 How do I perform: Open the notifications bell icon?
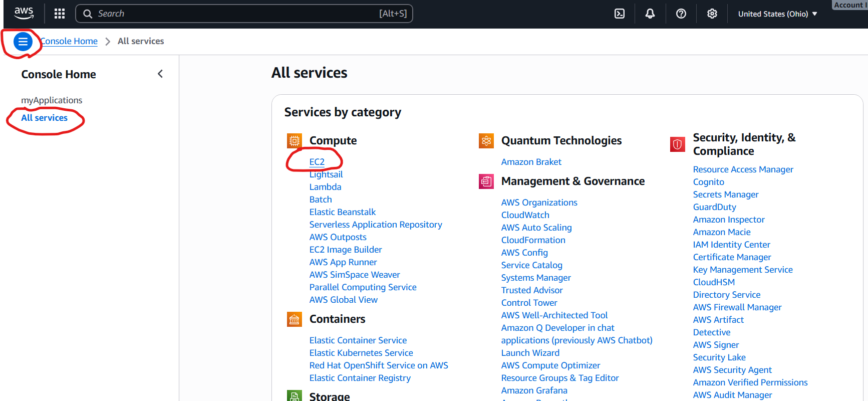point(650,14)
